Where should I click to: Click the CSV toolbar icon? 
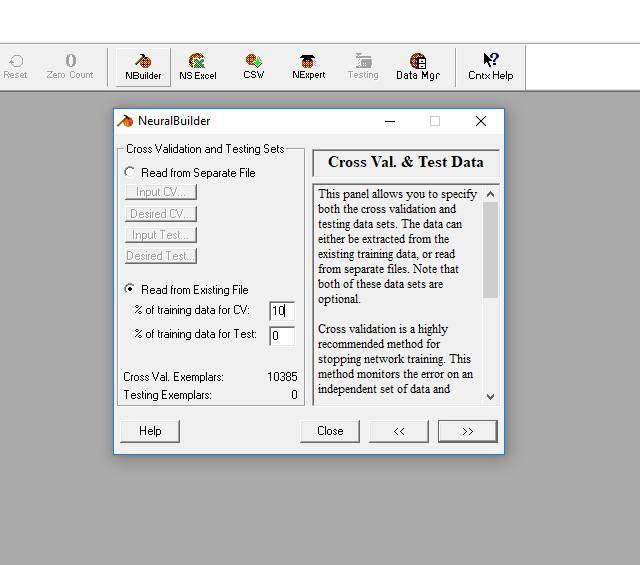[253, 67]
